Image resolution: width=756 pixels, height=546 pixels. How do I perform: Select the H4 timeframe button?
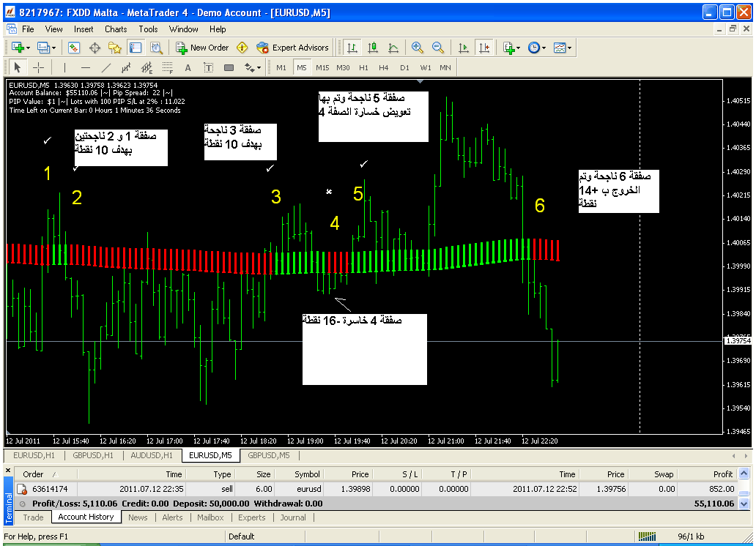[x=384, y=68]
